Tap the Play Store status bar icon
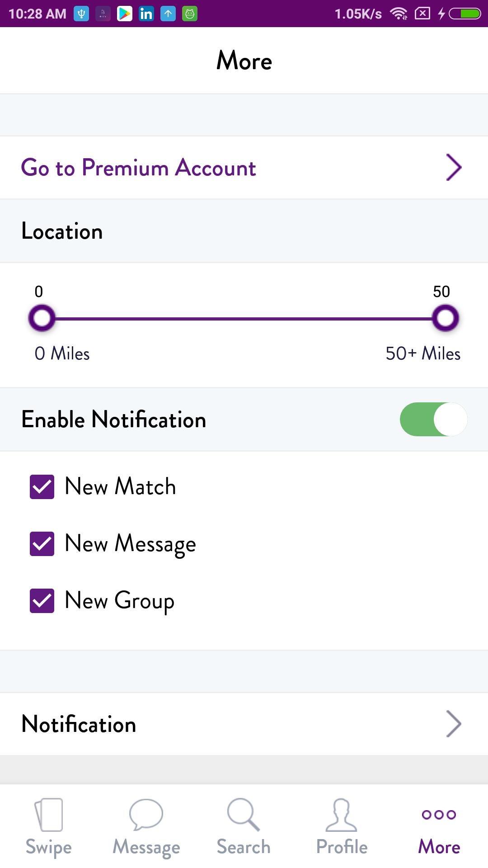Image resolution: width=488 pixels, height=868 pixels. coord(124,14)
